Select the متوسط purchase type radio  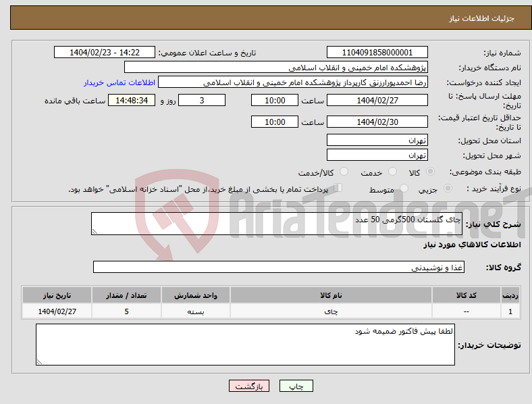[x=404, y=188]
